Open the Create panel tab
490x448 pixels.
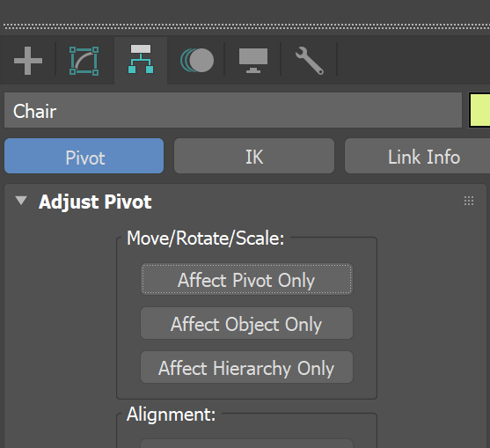click(x=28, y=61)
